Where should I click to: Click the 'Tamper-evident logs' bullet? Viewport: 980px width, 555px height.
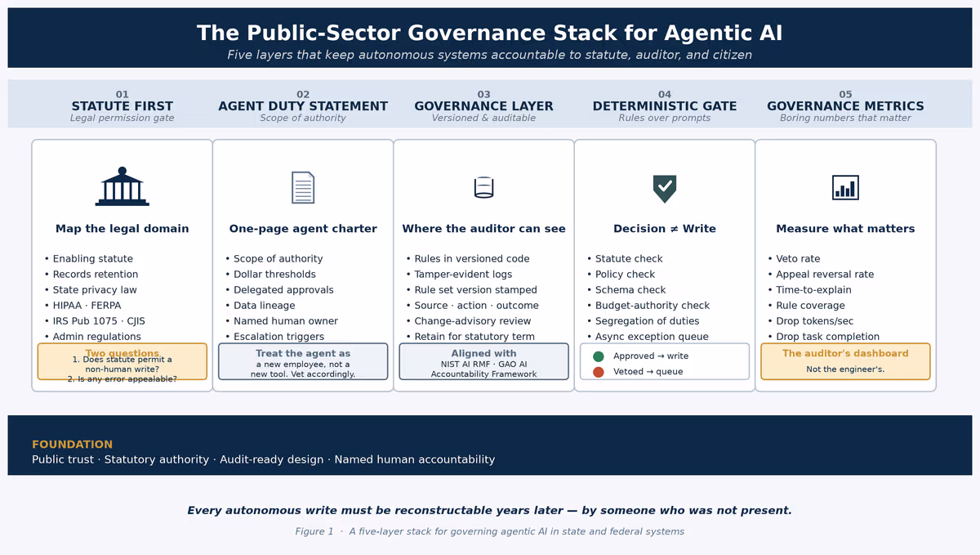coord(459,275)
